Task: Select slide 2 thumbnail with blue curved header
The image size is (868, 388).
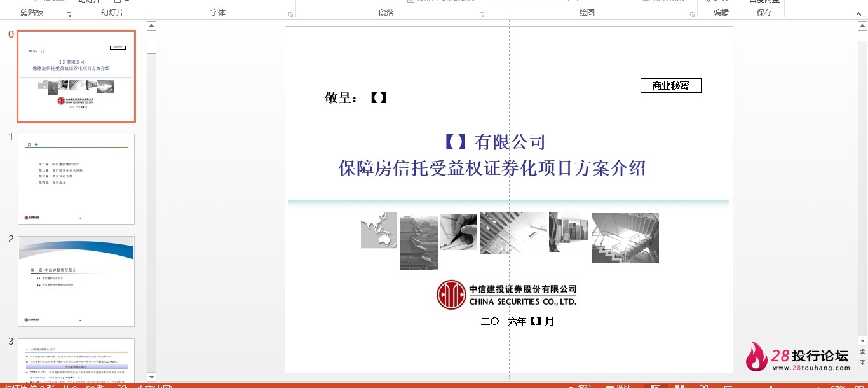Action: pos(76,281)
